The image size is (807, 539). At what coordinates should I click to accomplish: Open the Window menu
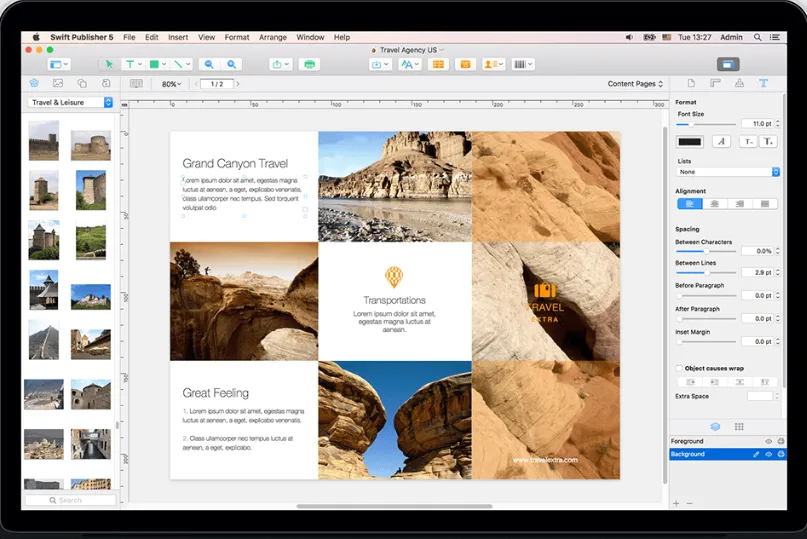310,37
